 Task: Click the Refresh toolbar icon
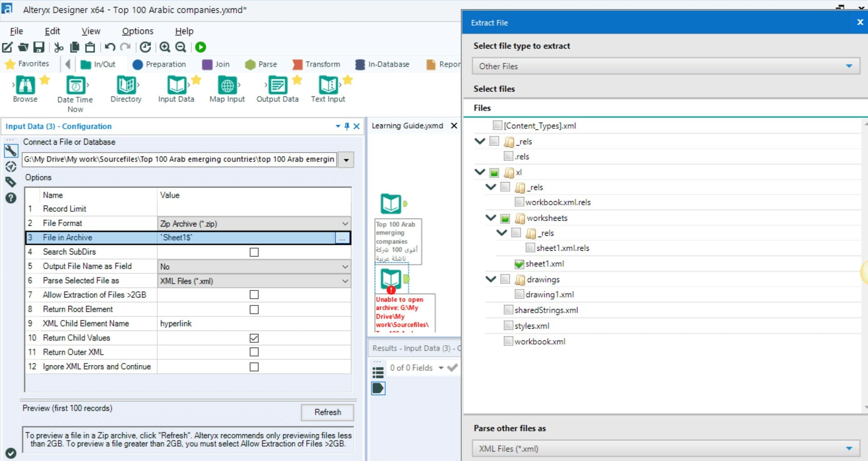(145, 47)
